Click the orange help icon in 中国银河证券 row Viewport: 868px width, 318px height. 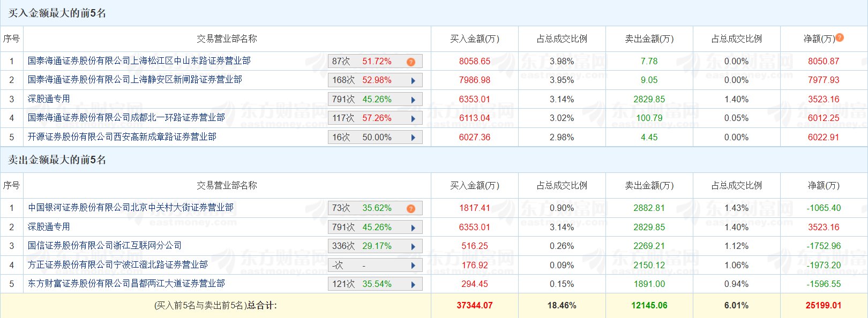pos(411,208)
